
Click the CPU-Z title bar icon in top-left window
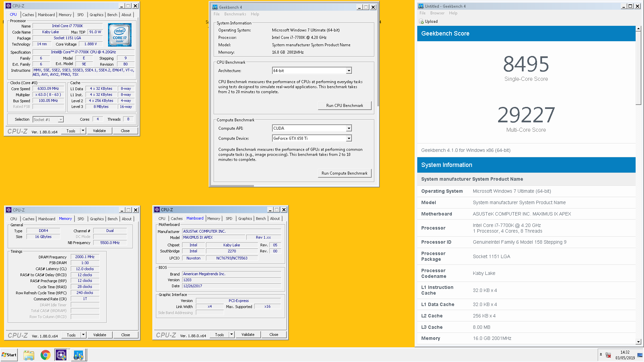click(8, 6)
